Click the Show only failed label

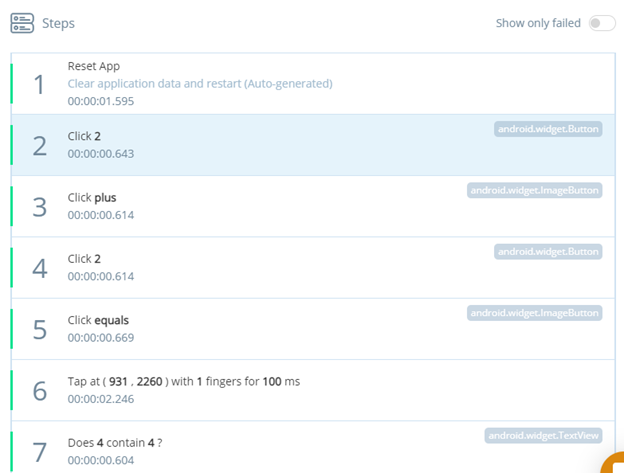[538, 23]
